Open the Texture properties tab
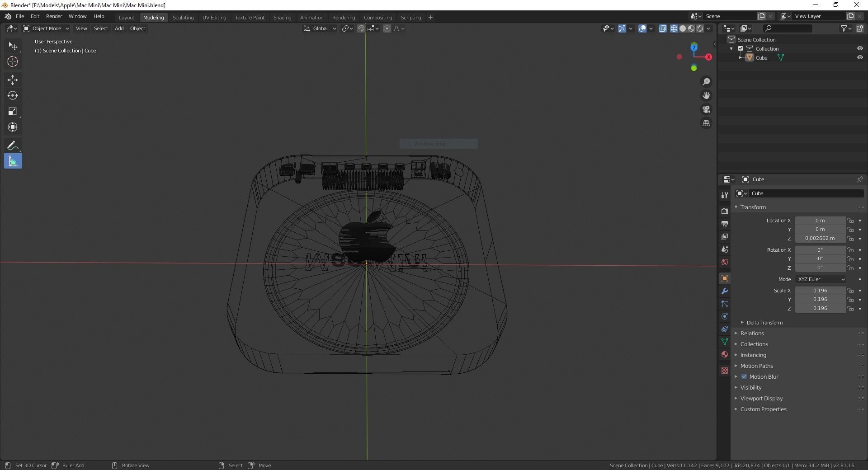This screenshot has width=868, height=470. tap(725, 371)
